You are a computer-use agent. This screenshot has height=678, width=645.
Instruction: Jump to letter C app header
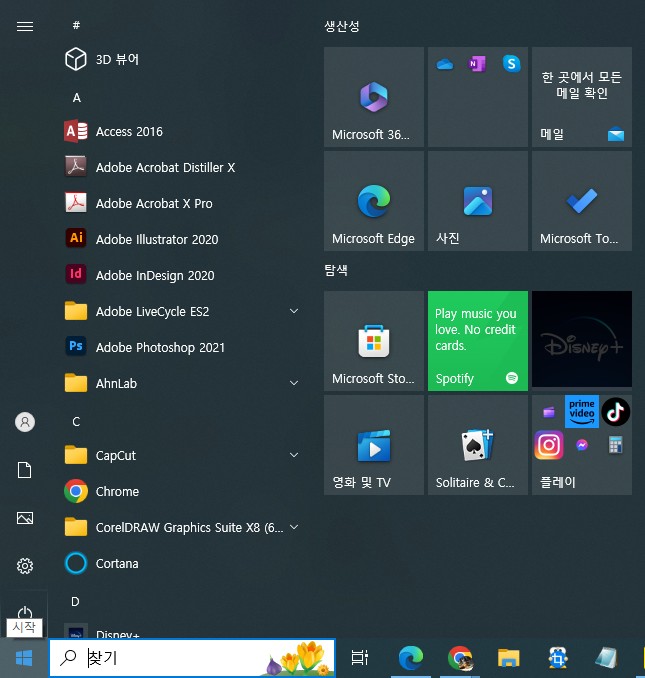[x=76, y=422]
